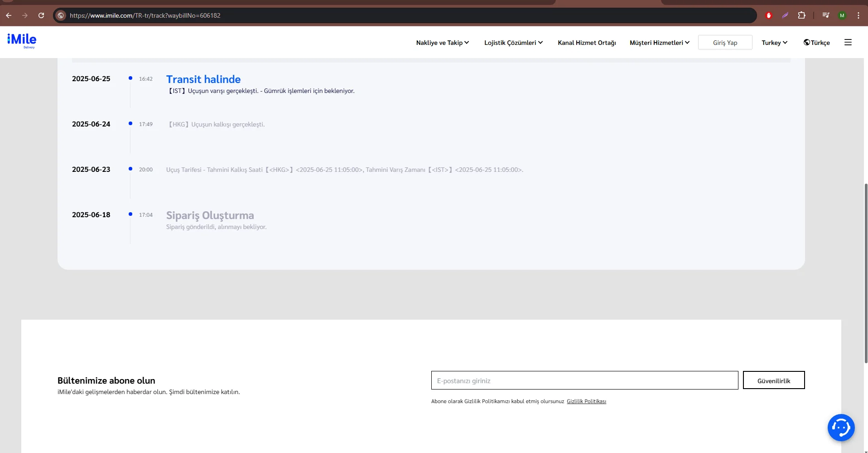This screenshot has width=868, height=453.
Task: Expand the Nakliye ve Takip menu
Action: [443, 43]
